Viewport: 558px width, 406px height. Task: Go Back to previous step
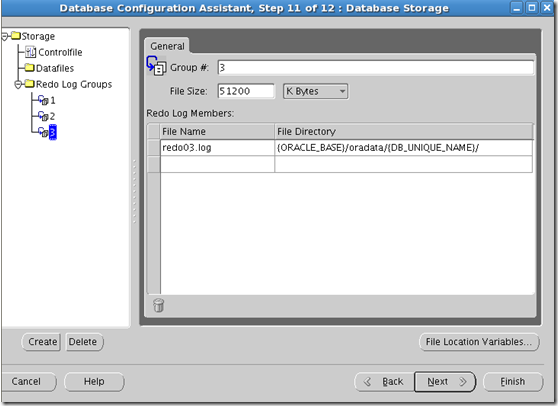tap(384, 382)
